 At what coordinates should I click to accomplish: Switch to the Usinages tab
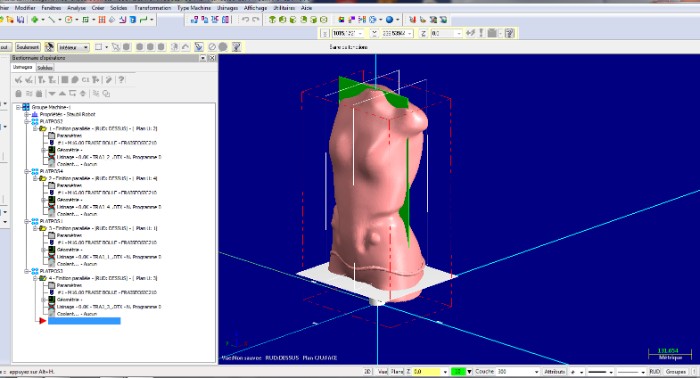pyautogui.click(x=23, y=67)
